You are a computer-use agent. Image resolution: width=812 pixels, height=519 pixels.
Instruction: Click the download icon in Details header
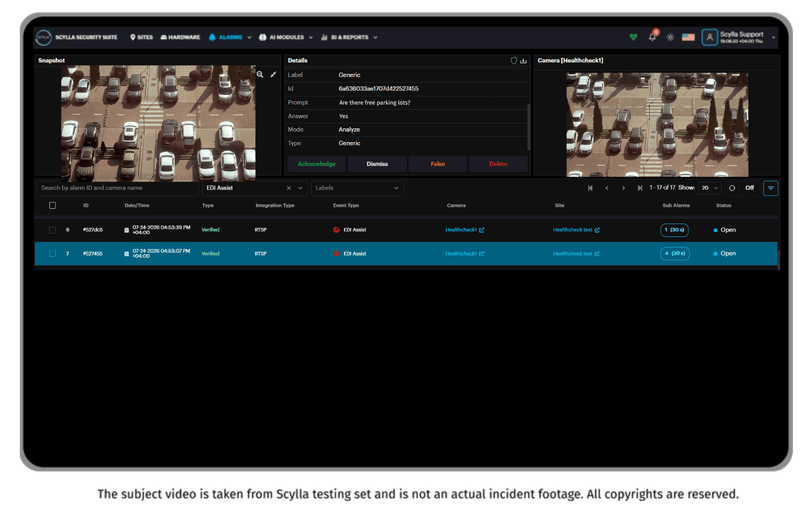pyautogui.click(x=524, y=61)
